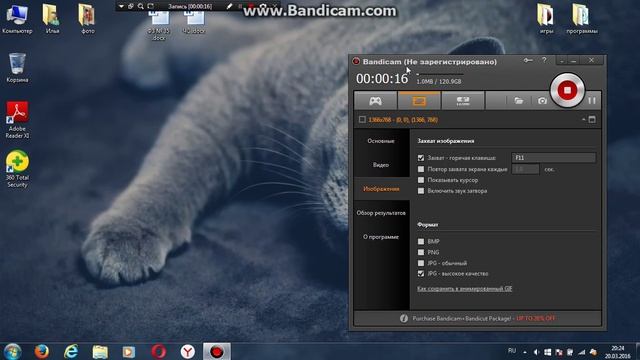Open the network signal tray icon
The height and width of the screenshot is (360, 640).
582,352
